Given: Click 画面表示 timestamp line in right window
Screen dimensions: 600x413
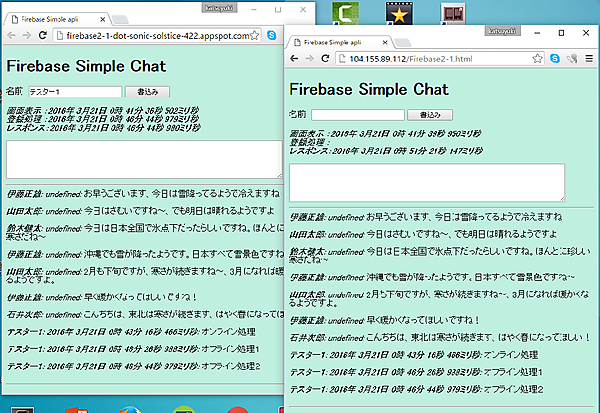Looking at the screenshot, I should click(385, 134).
